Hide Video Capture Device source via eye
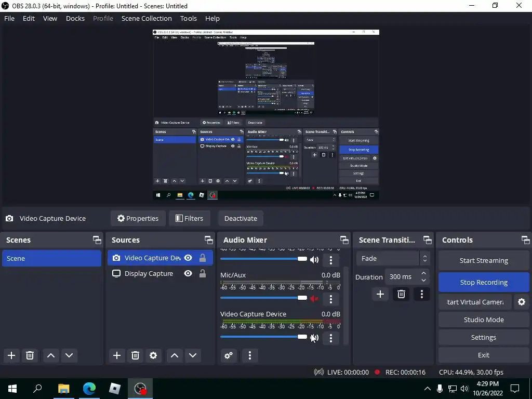 click(x=188, y=258)
